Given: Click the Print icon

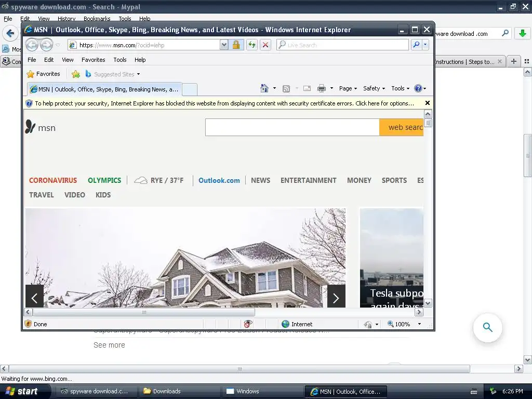Looking at the screenshot, I should pos(321,88).
